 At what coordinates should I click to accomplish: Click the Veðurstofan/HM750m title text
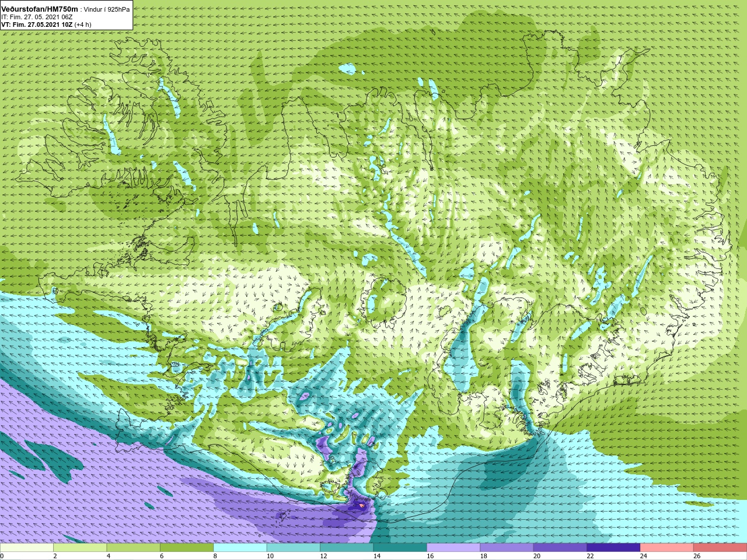click(40, 9)
